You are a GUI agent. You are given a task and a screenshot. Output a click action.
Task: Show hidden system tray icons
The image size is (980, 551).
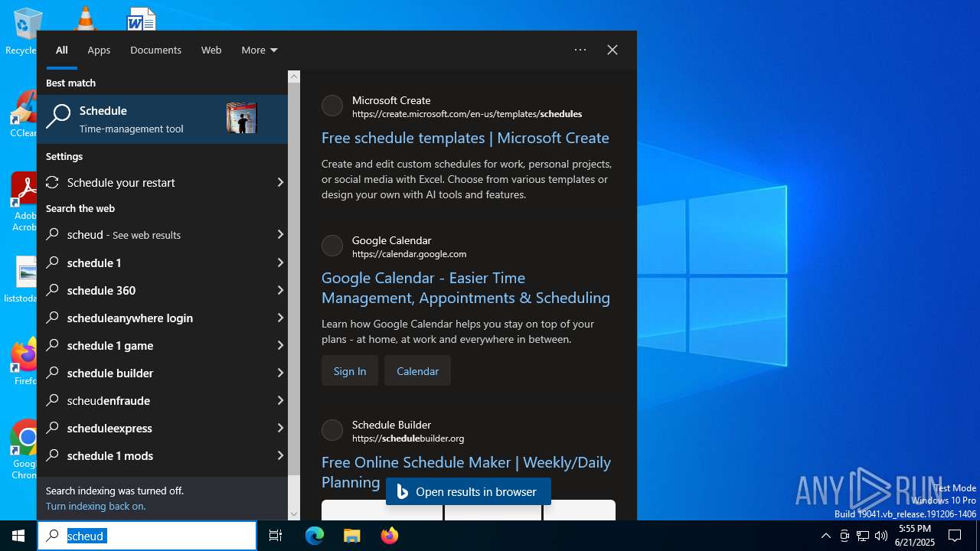coord(825,536)
